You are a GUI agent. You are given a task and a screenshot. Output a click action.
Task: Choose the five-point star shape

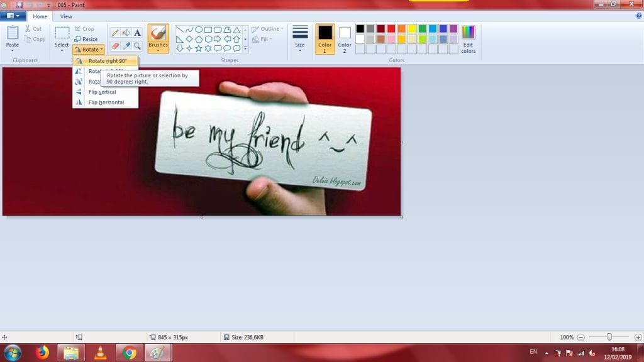(198, 48)
